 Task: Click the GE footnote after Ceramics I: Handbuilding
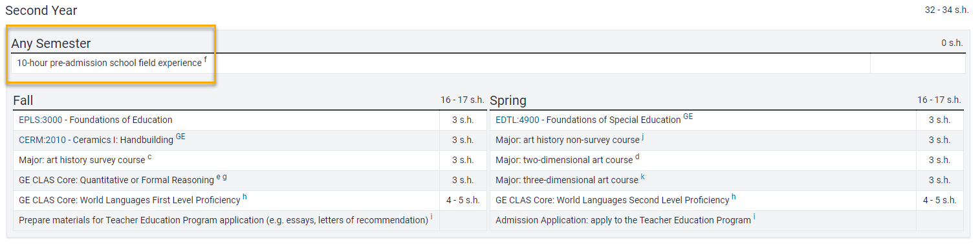pyautogui.click(x=180, y=137)
